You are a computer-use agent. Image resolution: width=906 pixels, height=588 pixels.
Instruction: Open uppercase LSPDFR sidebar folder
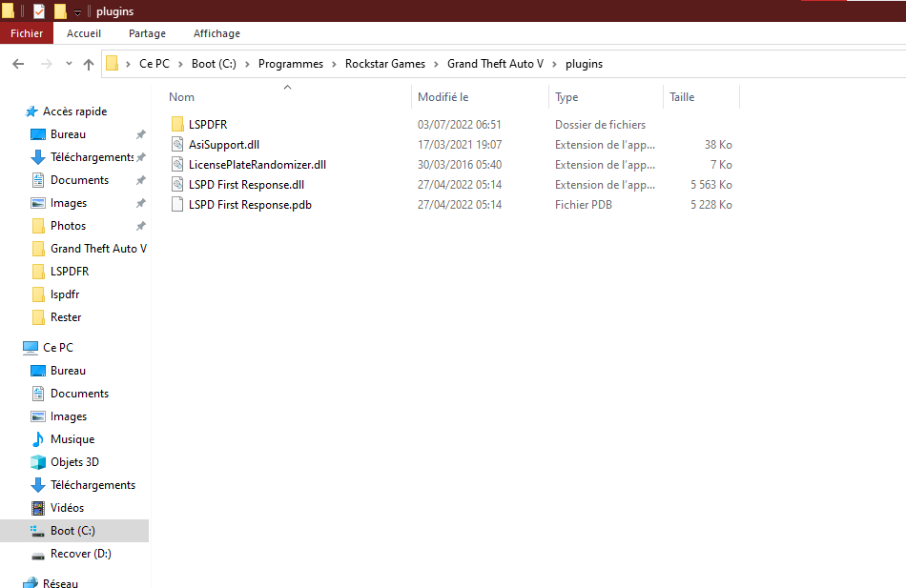click(x=70, y=272)
